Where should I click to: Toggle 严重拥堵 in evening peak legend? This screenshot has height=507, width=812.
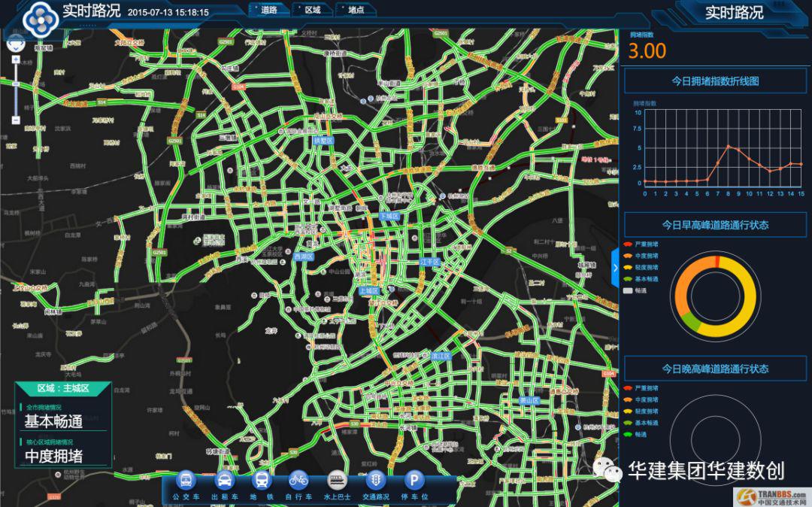(641, 388)
